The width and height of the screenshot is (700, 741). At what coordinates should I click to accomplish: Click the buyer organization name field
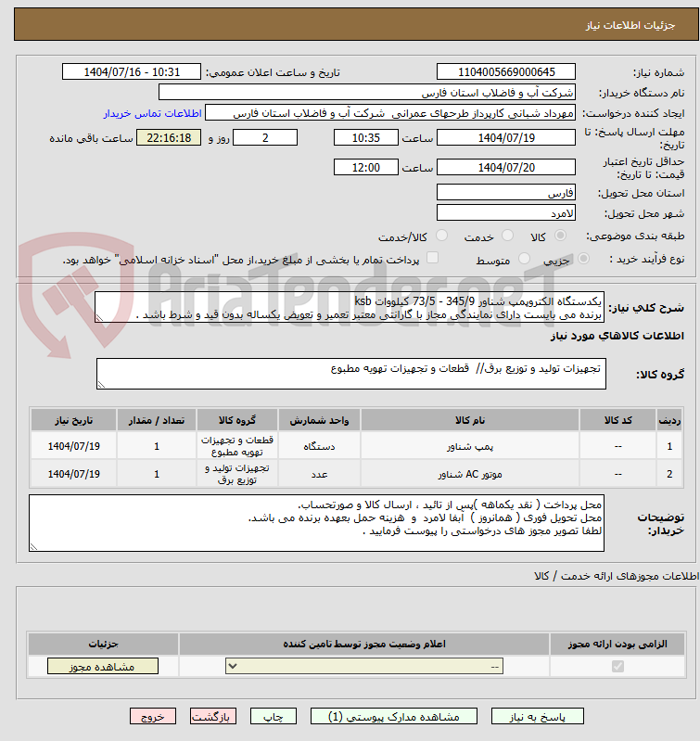[367, 92]
